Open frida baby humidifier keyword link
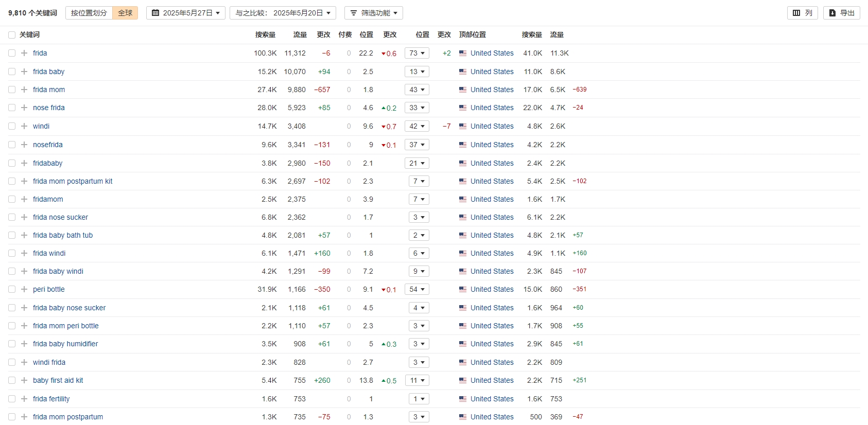Screen dimensions: 868x425 click(65, 344)
